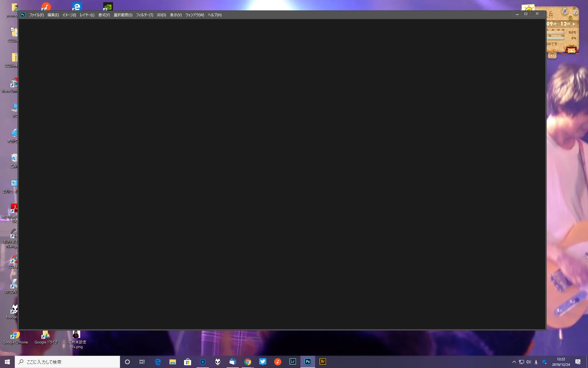Click the weather widget question mark help
Viewport: 588px width, 368px height.
[575, 13]
